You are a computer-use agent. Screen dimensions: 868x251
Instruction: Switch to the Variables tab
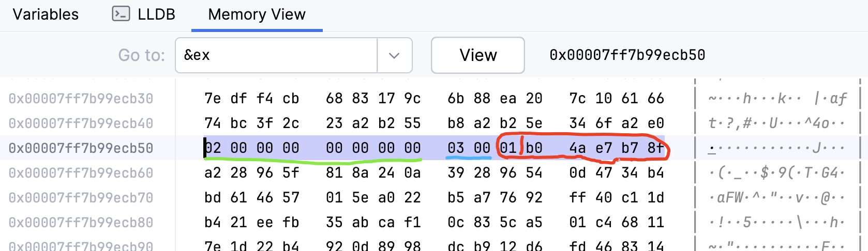click(x=46, y=14)
